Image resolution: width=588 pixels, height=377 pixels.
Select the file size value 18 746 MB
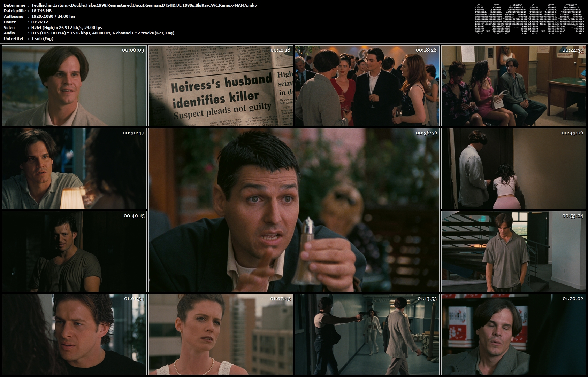pyautogui.click(x=41, y=11)
